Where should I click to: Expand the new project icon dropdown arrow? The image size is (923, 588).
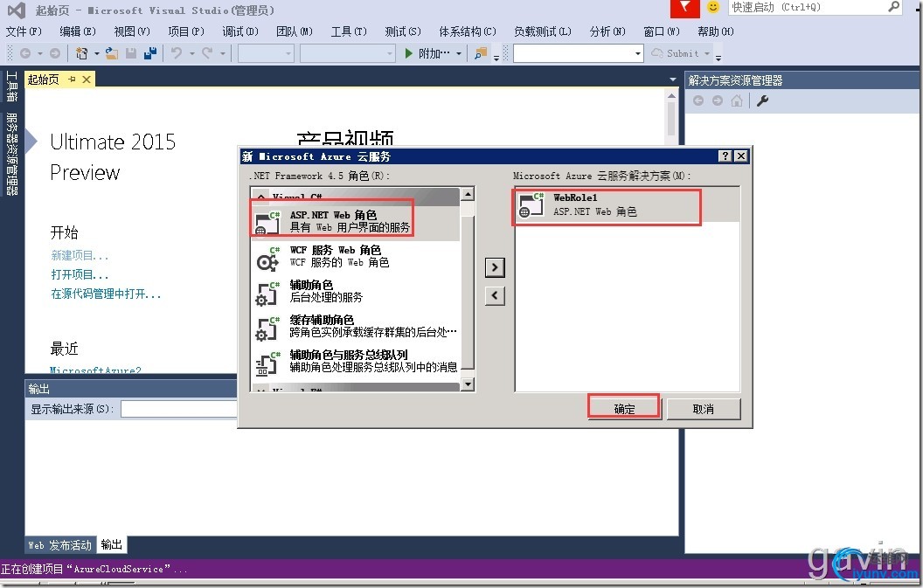96,53
